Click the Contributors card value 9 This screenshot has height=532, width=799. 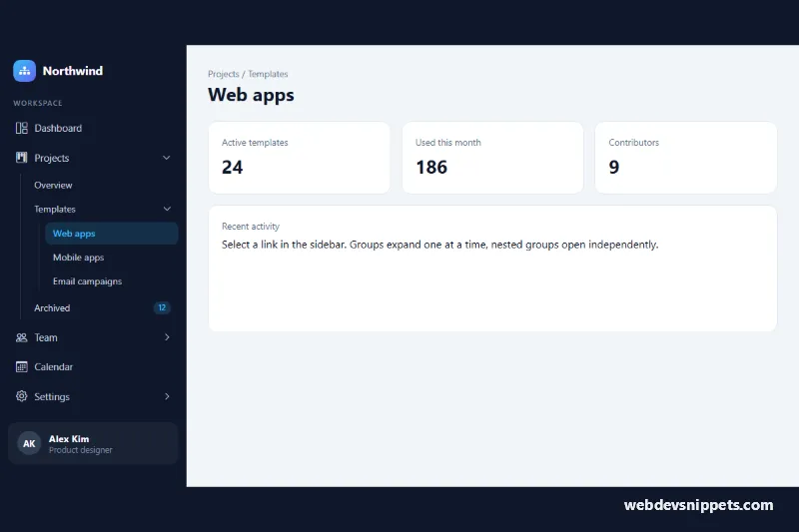[x=614, y=167]
